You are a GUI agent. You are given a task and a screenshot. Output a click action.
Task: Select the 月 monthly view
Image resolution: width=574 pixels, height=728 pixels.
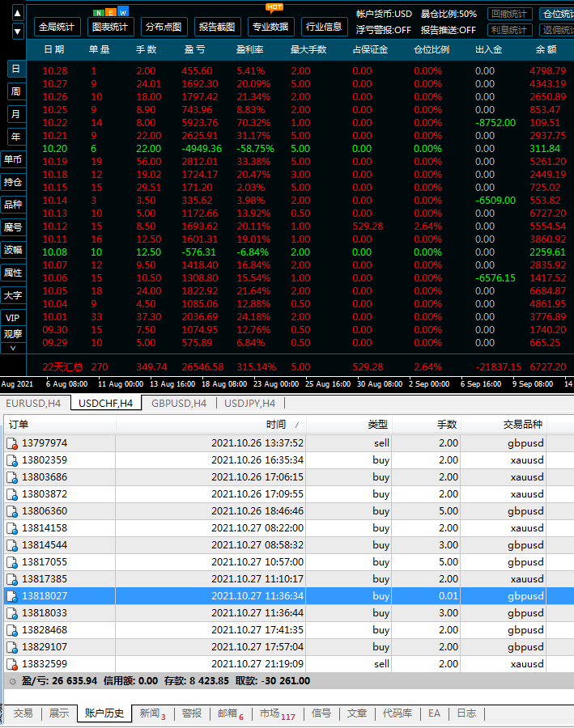coord(16,114)
